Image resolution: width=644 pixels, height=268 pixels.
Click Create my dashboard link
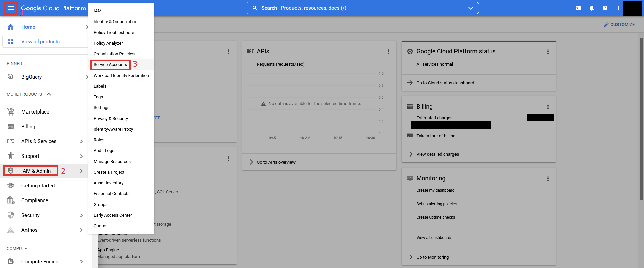(x=435, y=190)
